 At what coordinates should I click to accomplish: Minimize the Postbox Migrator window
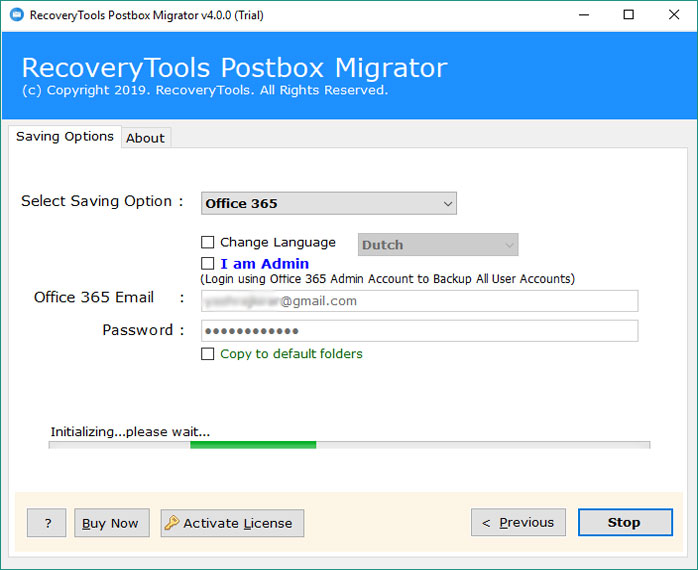coord(583,15)
